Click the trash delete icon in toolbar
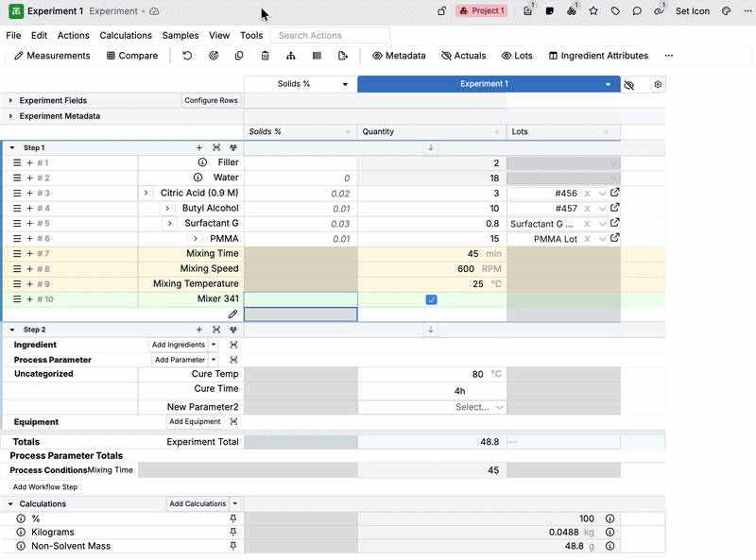 pyautogui.click(x=265, y=56)
